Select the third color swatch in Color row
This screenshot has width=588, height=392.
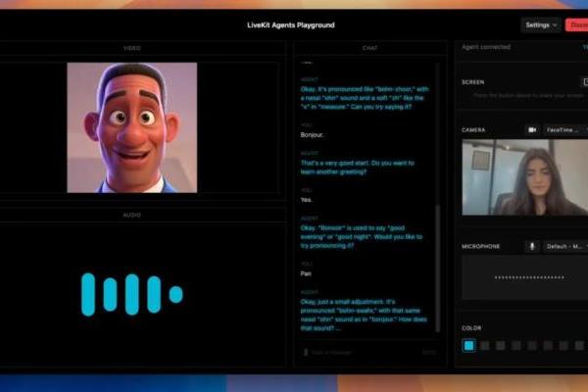[x=500, y=346]
